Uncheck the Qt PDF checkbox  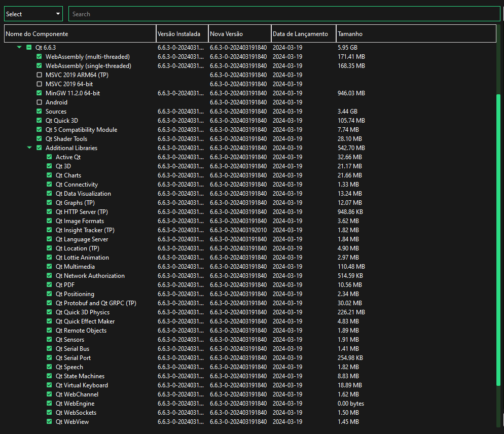pyautogui.click(x=49, y=285)
